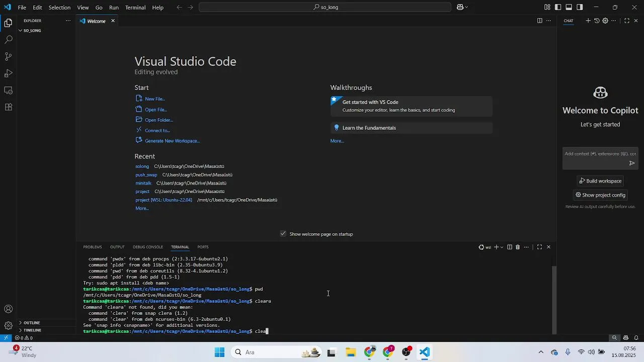Send the chat message arrow
Image resolution: width=644 pixels, height=362 pixels.
(x=632, y=163)
